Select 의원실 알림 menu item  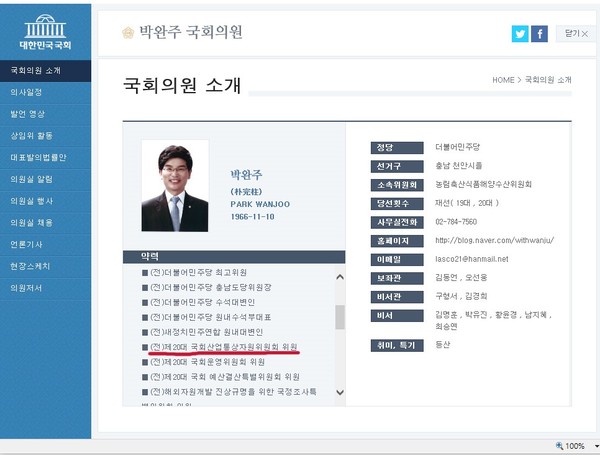coord(31,179)
